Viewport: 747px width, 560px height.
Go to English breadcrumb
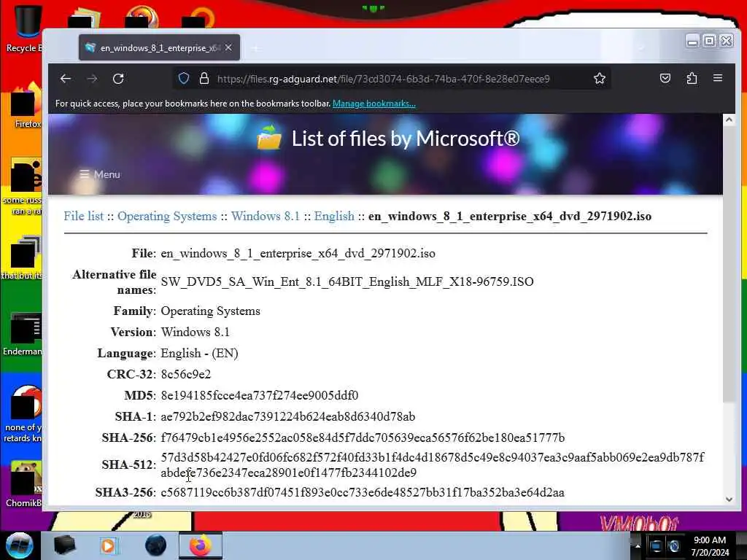(334, 216)
